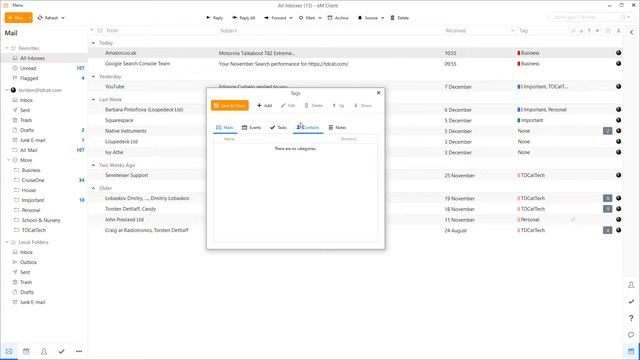This screenshot has height=360, width=640.
Task: Open the TDCatTech folder in sidebar
Action: pos(34,230)
